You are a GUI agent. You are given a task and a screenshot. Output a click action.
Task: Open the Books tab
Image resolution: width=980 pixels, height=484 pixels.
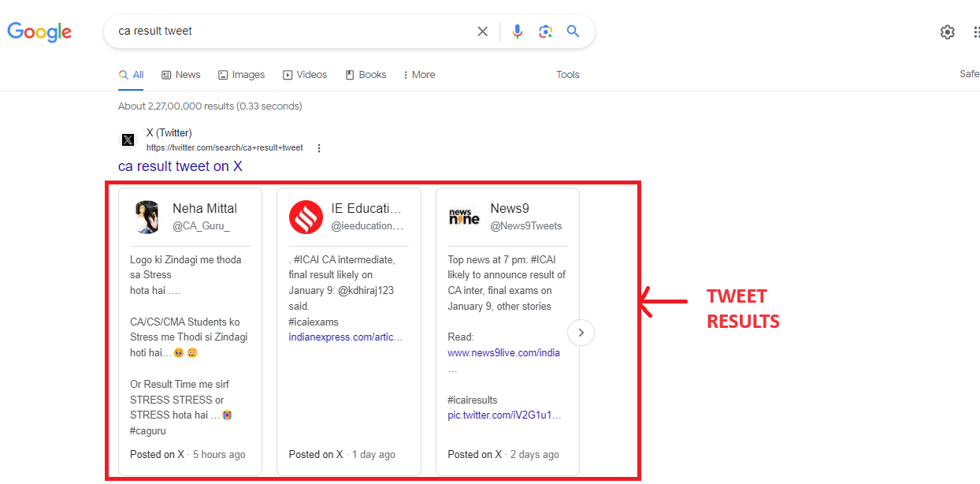click(x=366, y=75)
